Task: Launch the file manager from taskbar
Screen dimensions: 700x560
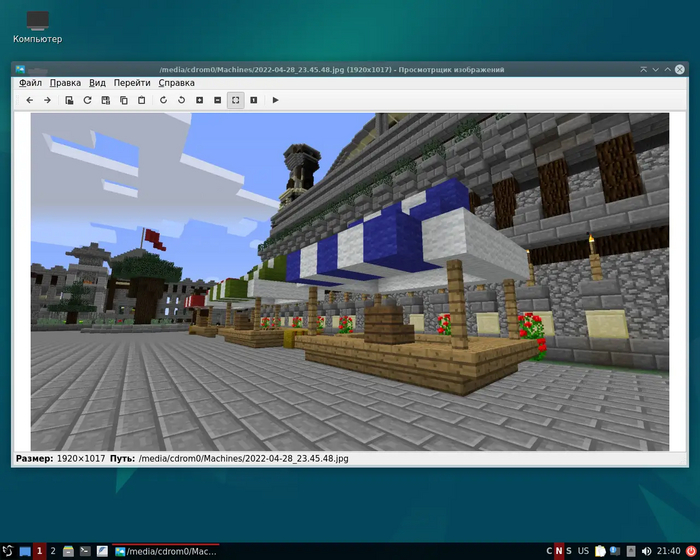Action: coord(68,552)
